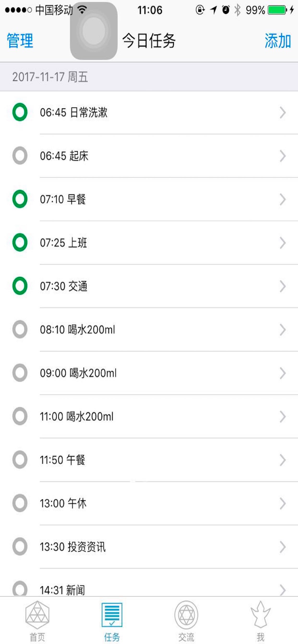
Task: Check off the 08:10 喝水200ml task
Action: pos(20,329)
